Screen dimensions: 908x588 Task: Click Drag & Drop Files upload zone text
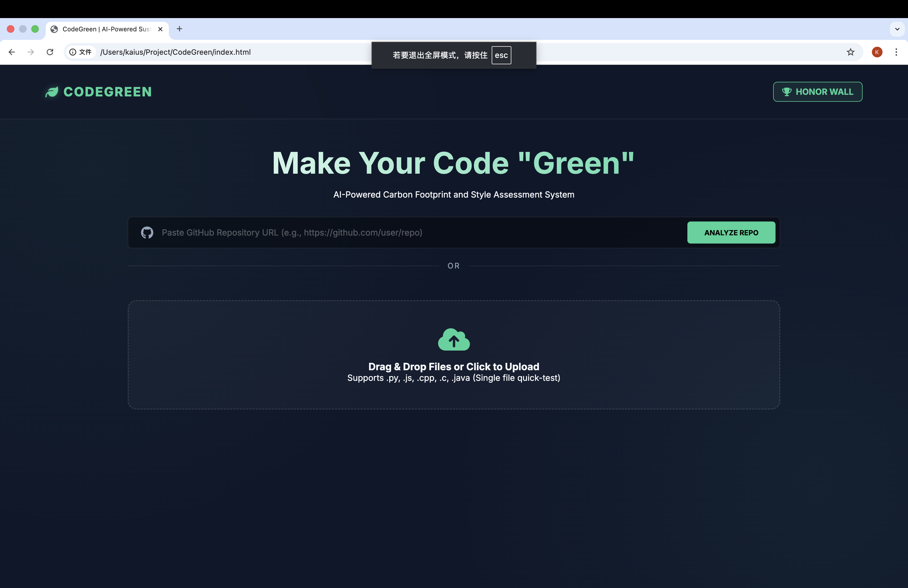(x=454, y=367)
